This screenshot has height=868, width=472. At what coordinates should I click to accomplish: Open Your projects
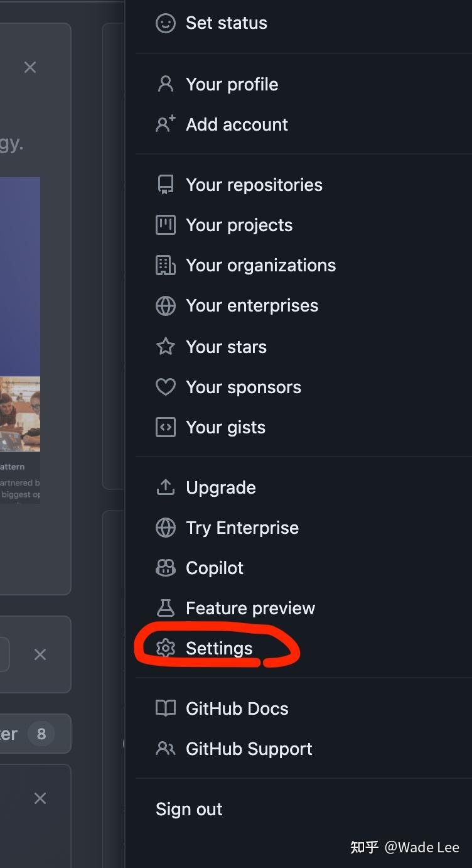coord(239,225)
